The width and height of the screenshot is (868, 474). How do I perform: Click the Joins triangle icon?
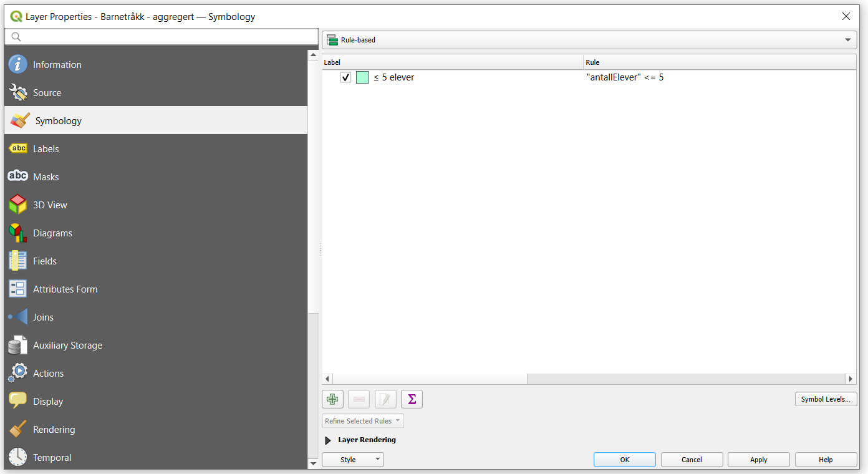(x=17, y=317)
